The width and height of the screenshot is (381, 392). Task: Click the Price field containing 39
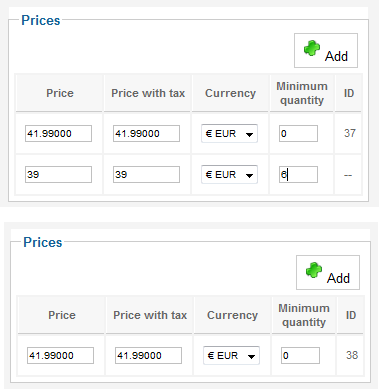[x=58, y=175]
